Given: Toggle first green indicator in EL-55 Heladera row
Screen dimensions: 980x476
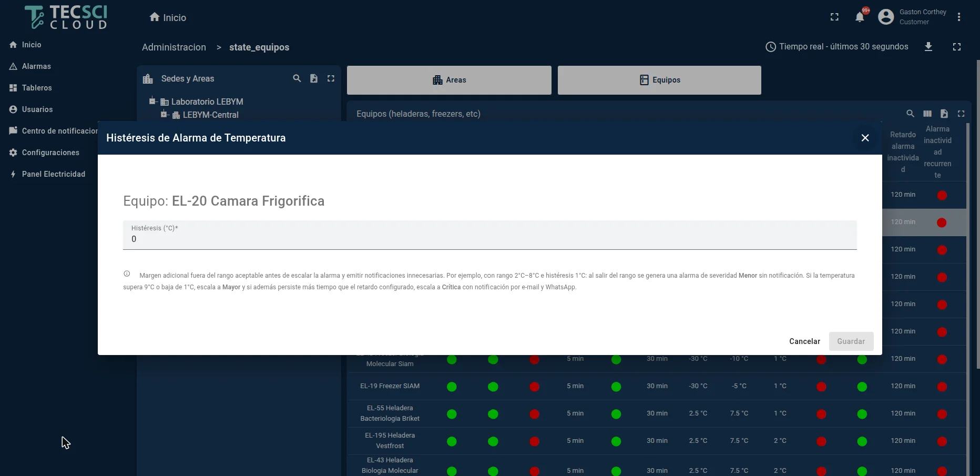Looking at the screenshot, I should [x=452, y=414].
